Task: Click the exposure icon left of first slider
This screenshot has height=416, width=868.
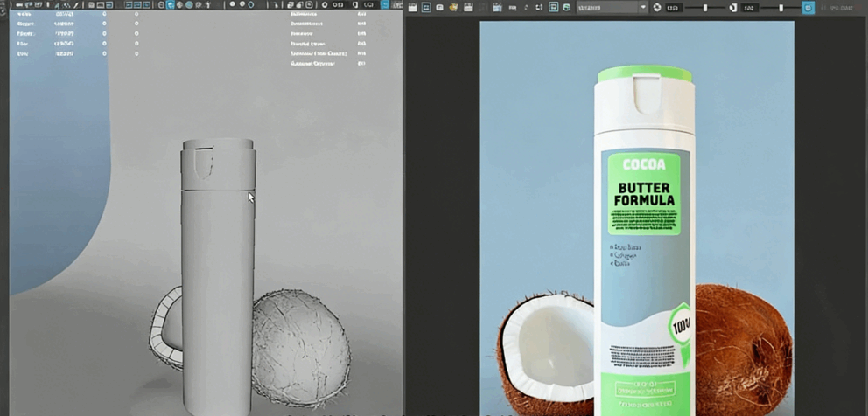Action: pyautogui.click(x=657, y=7)
